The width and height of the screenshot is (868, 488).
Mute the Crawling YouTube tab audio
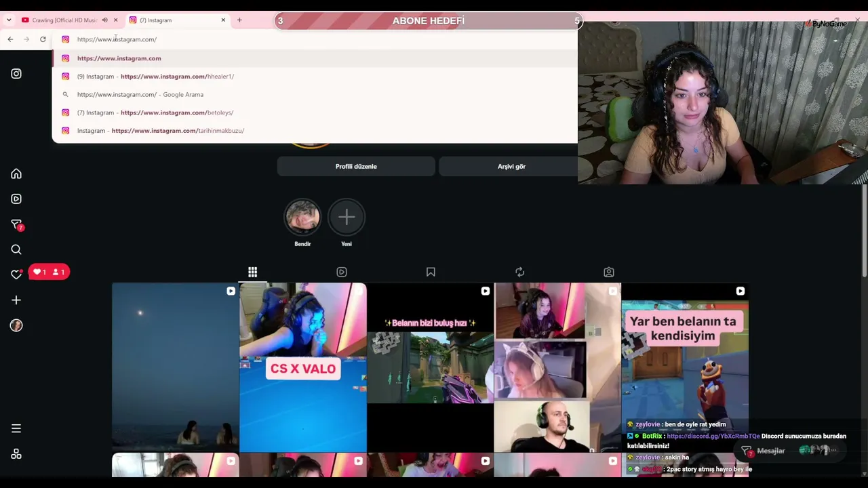click(104, 20)
